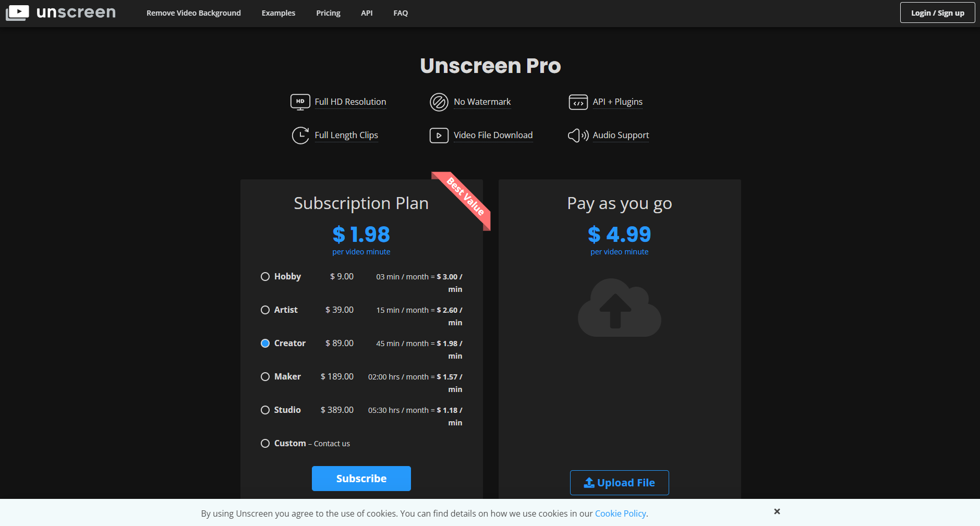Screen dimensions: 980x526
Task: Click the Full Length Clips clock icon
Action: pyautogui.click(x=300, y=136)
